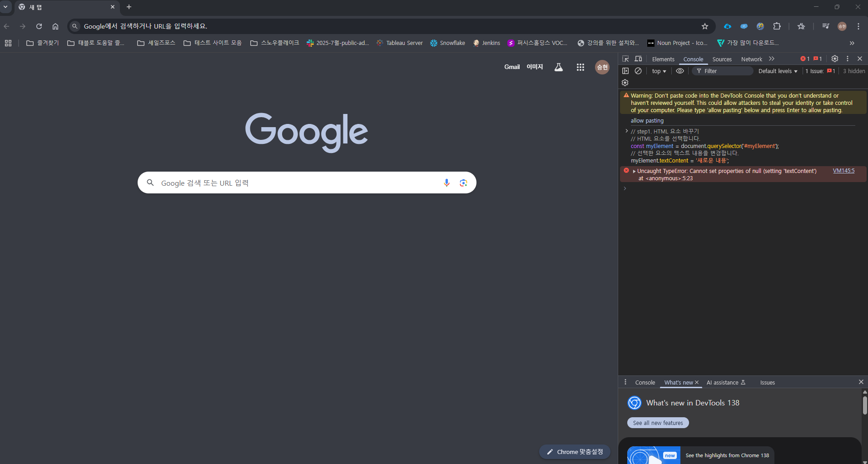
Task: Open the Google account avatar on the page
Action: (602, 67)
